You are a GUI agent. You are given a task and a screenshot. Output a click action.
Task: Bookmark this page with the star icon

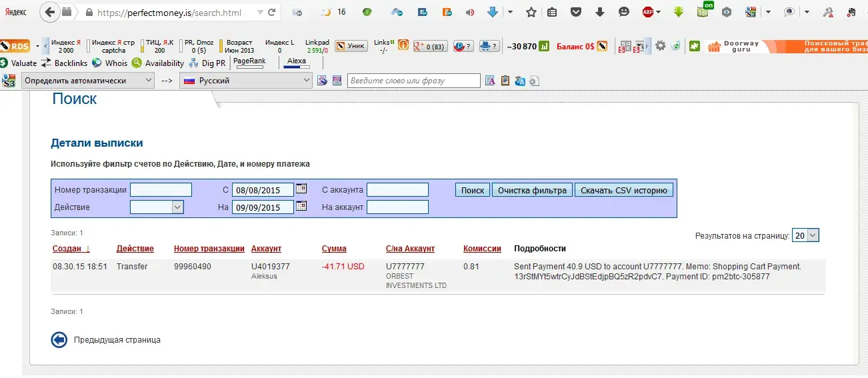pos(531,12)
